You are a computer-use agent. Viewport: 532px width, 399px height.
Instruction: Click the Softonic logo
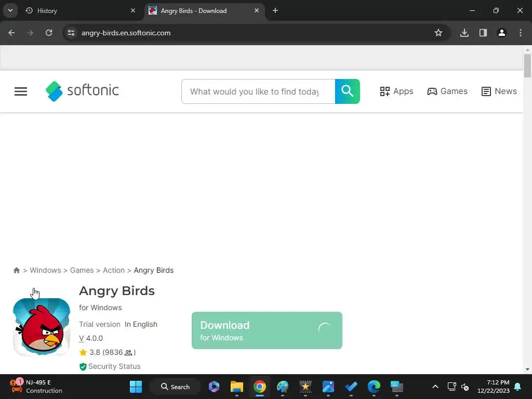(83, 91)
